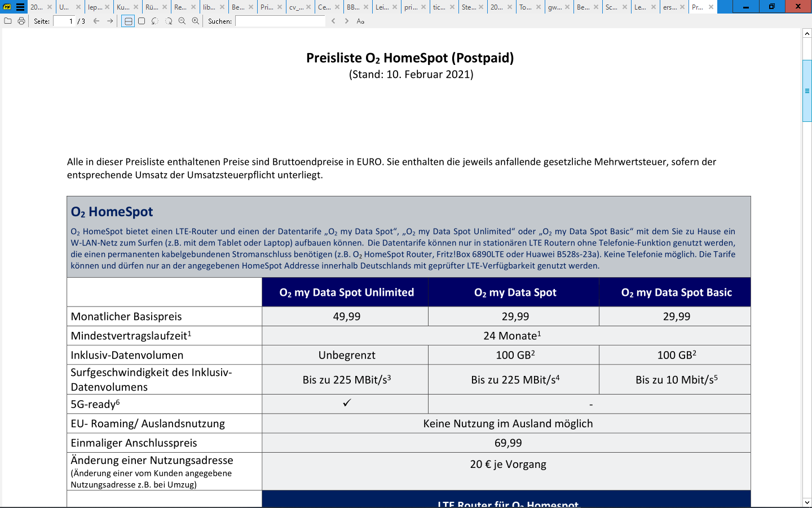Close the 'lib...' tab
Screen dimensions: 812x508
(222, 7)
